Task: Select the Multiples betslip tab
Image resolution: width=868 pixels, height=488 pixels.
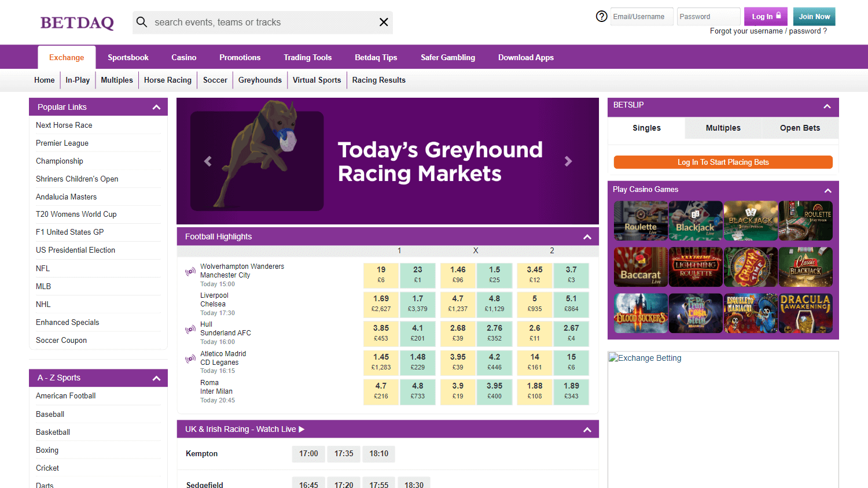Action: pos(723,128)
